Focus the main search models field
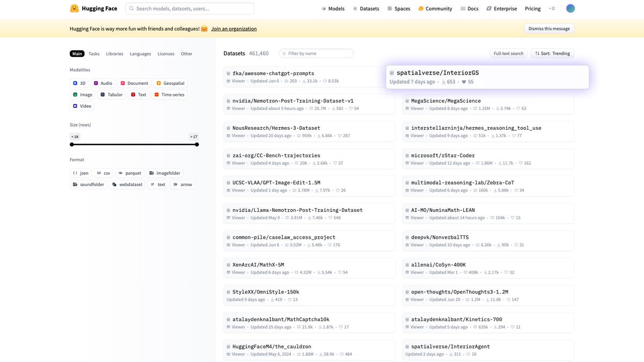This screenshot has height=362, width=644. pos(190,9)
